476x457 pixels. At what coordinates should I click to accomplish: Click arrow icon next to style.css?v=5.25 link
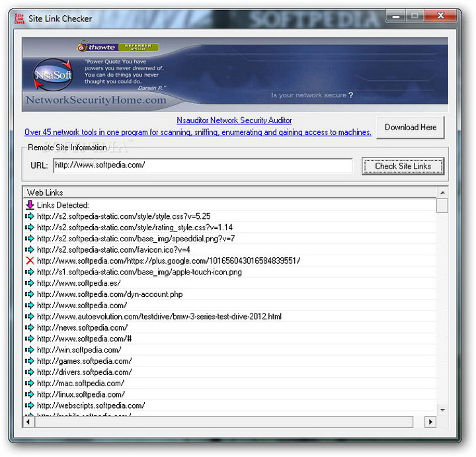tap(29, 216)
